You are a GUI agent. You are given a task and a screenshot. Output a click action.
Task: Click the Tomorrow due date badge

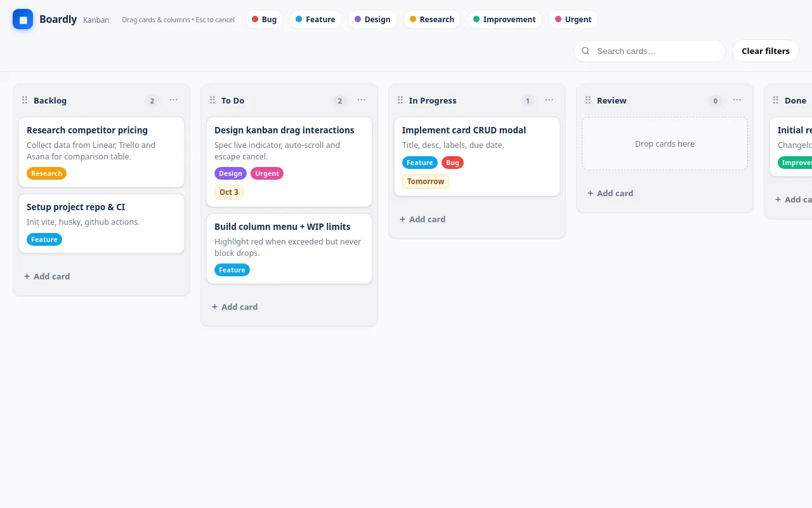(x=426, y=181)
